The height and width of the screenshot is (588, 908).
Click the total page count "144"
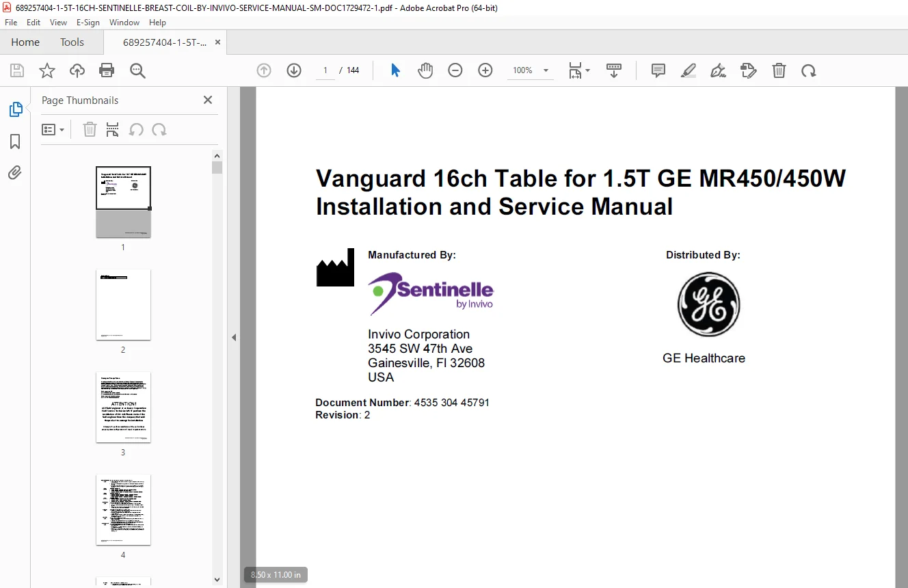pyautogui.click(x=353, y=70)
